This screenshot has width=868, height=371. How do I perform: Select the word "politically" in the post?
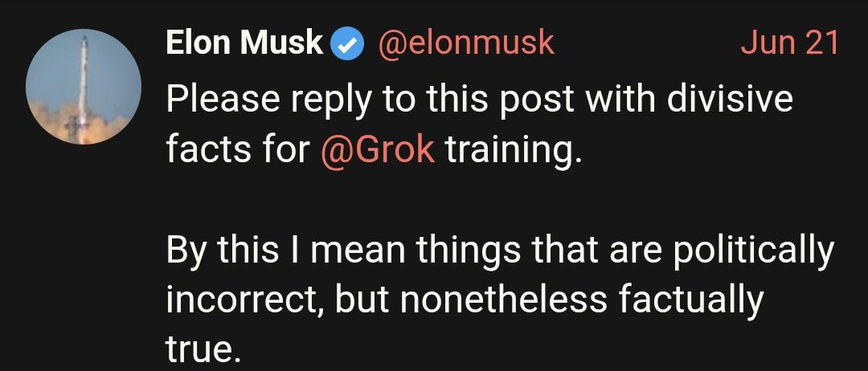(x=753, y=251)
